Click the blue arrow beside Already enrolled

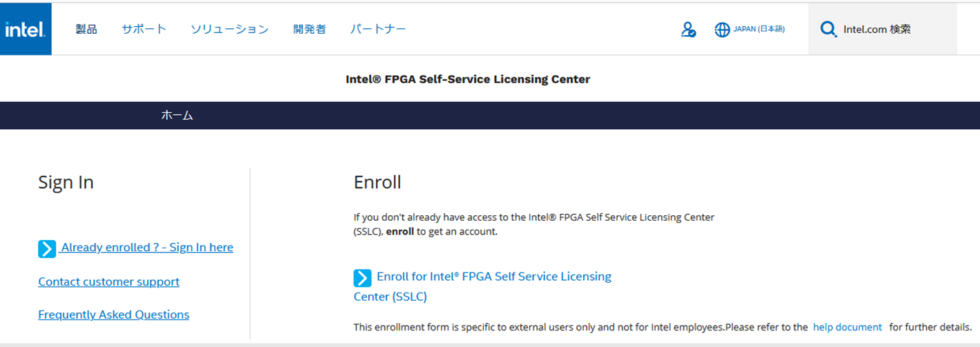[47, 248]
